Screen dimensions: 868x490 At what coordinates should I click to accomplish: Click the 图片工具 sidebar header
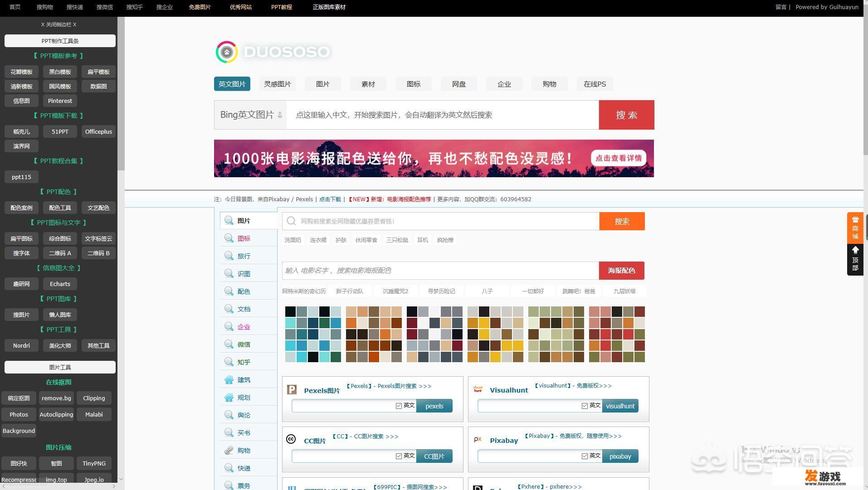60,367
